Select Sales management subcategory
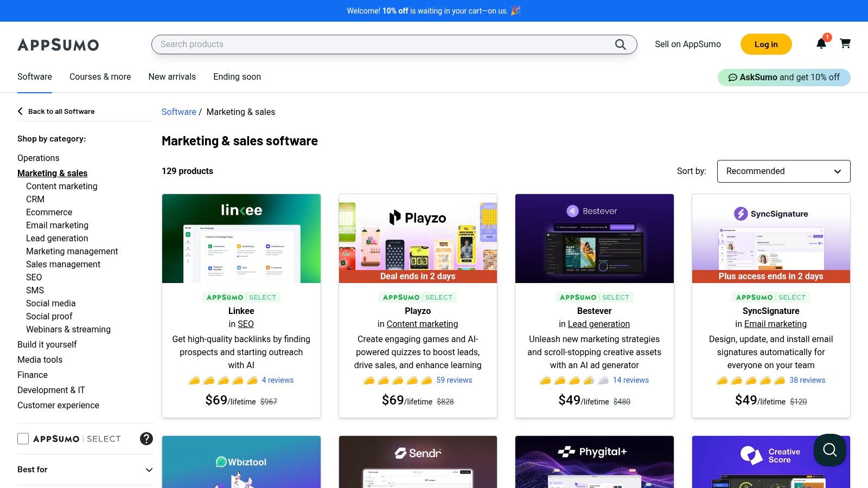 tap(63, 264)
